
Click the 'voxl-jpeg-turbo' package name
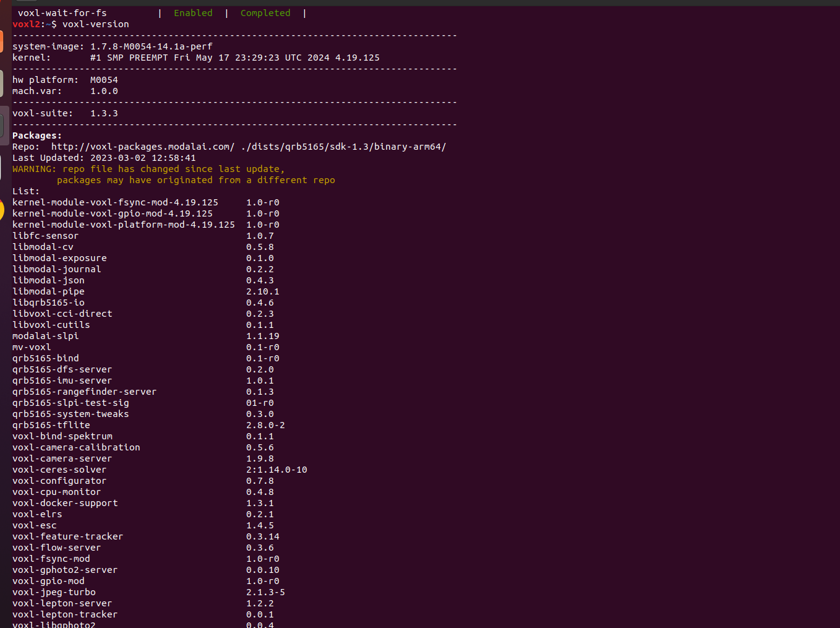54,592
